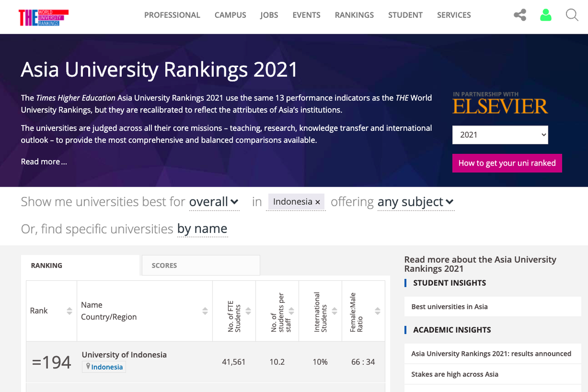The image size is (588, 392).
Task: Open the Best universities in Asia article link
Action: (x=448, y=306)
